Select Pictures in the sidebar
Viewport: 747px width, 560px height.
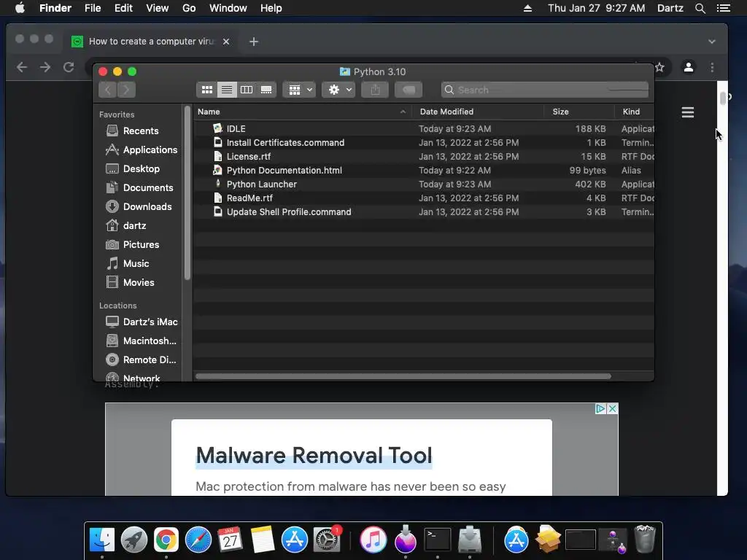coord(132,245)
